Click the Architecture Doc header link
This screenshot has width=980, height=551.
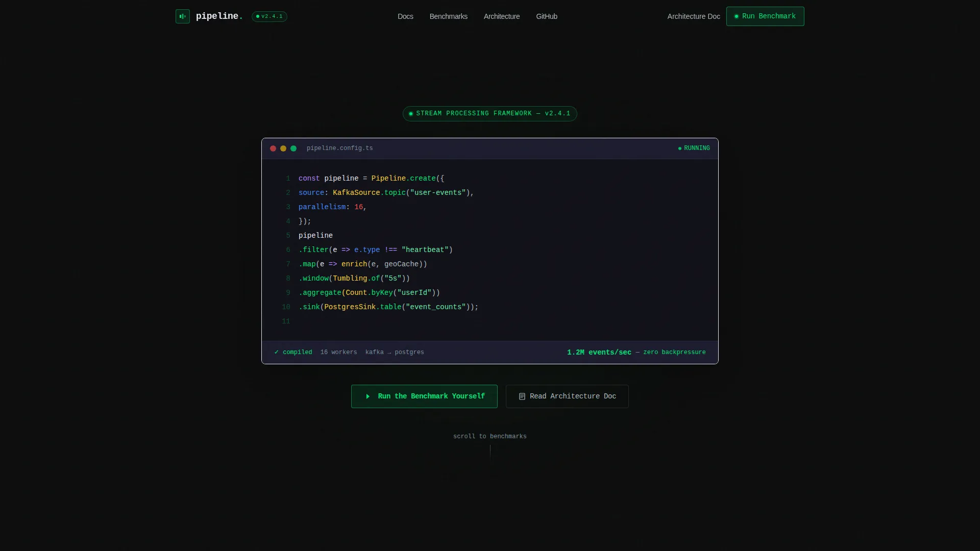point(694,16)
